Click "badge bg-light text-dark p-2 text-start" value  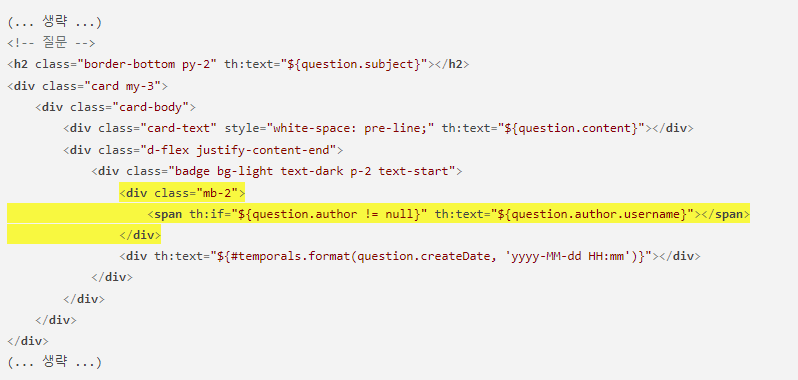coord(311,171)
